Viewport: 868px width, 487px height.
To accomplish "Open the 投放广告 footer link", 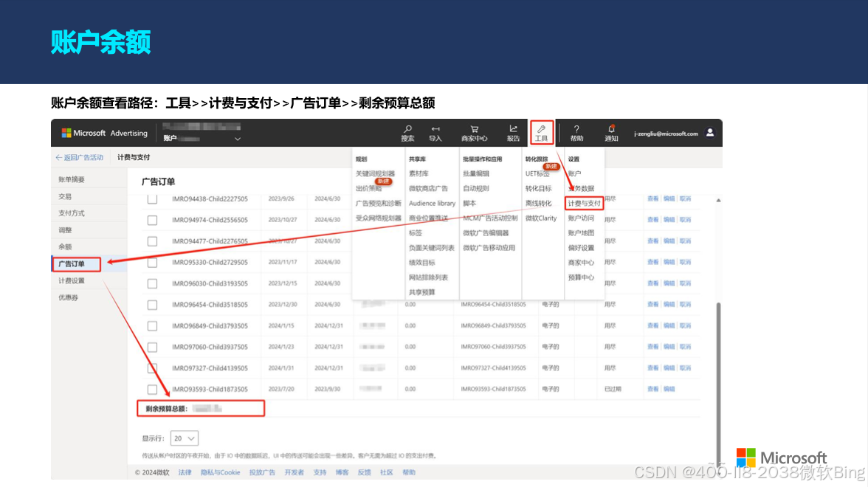I will [x=263, y=472].
